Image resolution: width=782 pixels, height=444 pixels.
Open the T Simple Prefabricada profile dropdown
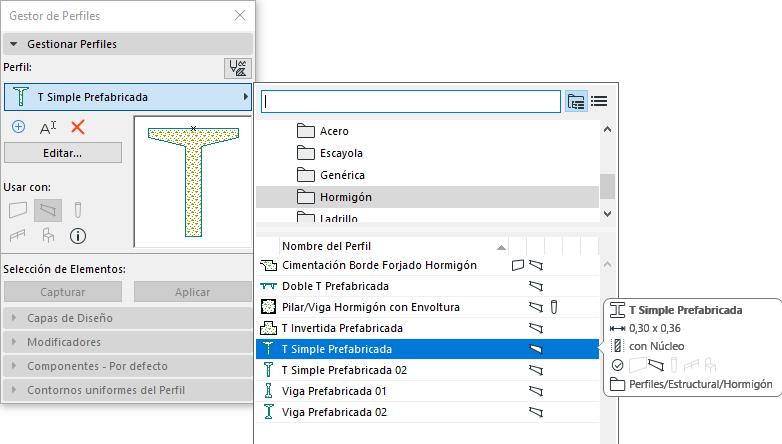(128, 97)
